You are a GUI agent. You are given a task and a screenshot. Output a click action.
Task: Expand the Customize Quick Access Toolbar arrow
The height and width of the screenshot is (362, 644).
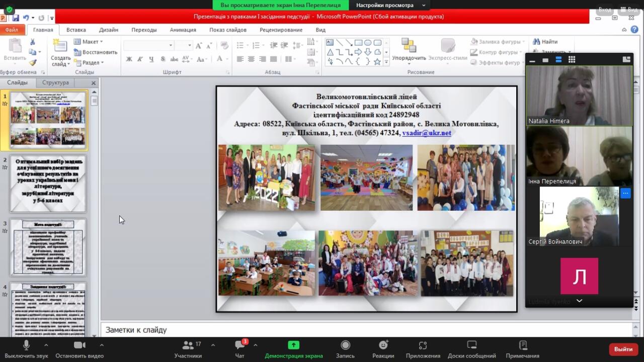(x=52, y=19)
